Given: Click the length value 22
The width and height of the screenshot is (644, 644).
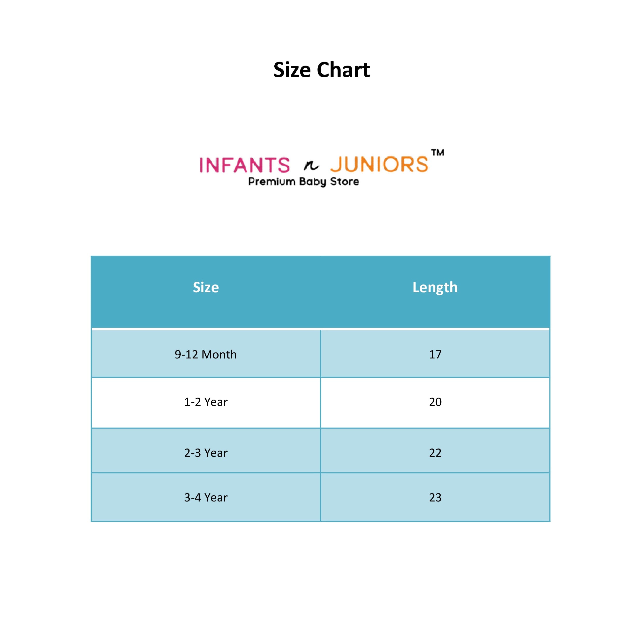Looking at the screenshot, I should tap(435, 453).
